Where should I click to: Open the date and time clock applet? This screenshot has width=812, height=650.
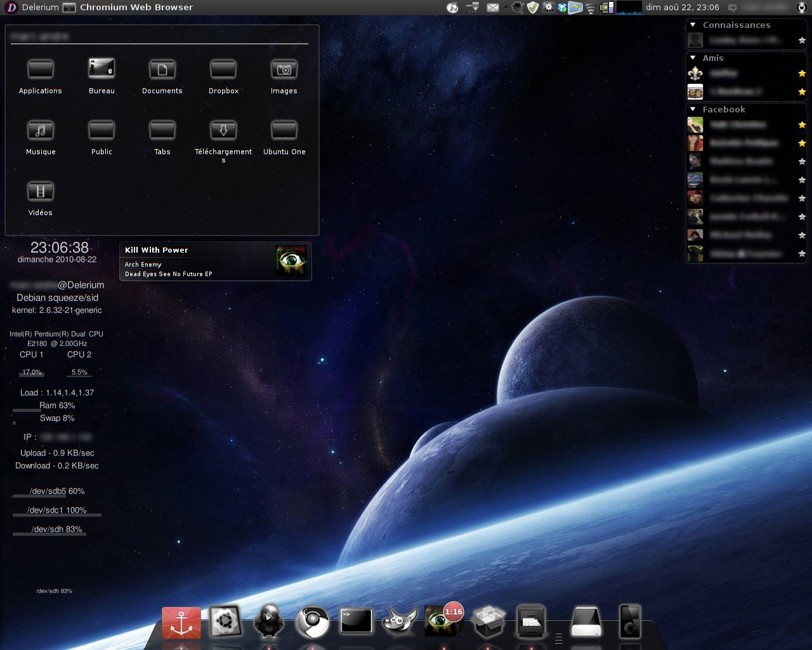[683, 8]
